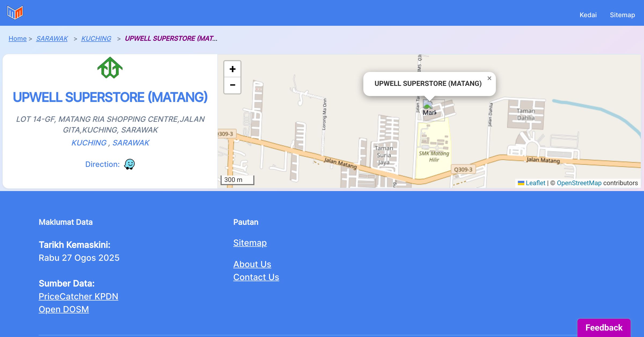This screenshot has width=644, height=337.
Task: Open Waze direction icon
Action: click(x=129, y=164)
